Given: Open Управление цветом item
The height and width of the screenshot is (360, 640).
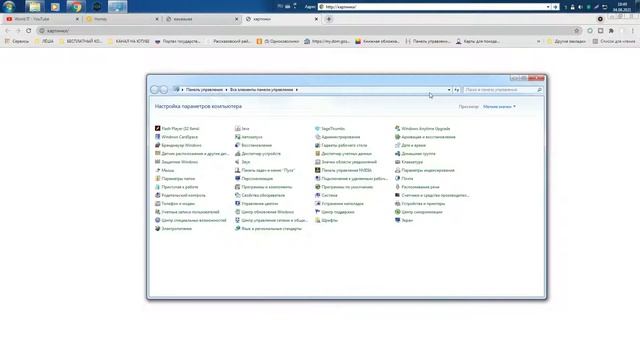Looking at the screenshot, I should (256, 204).
